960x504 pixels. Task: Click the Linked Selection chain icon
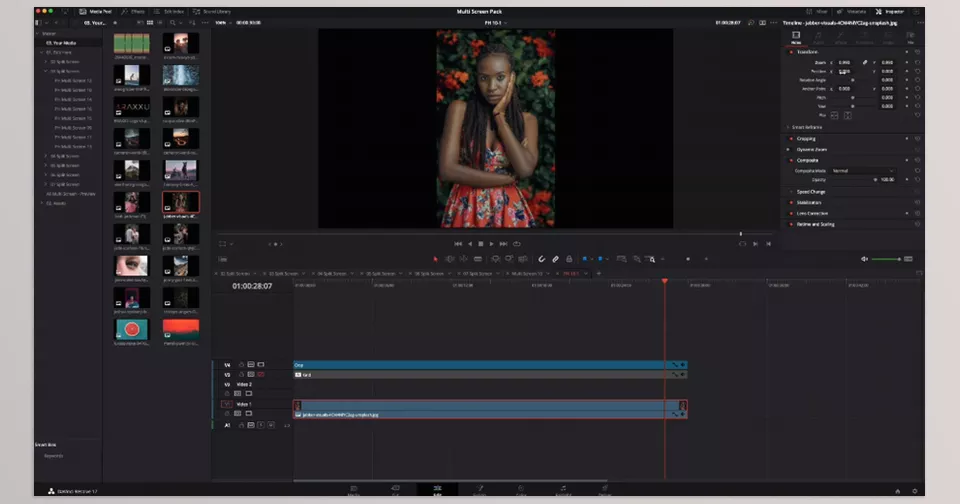[x=556, y=259]
